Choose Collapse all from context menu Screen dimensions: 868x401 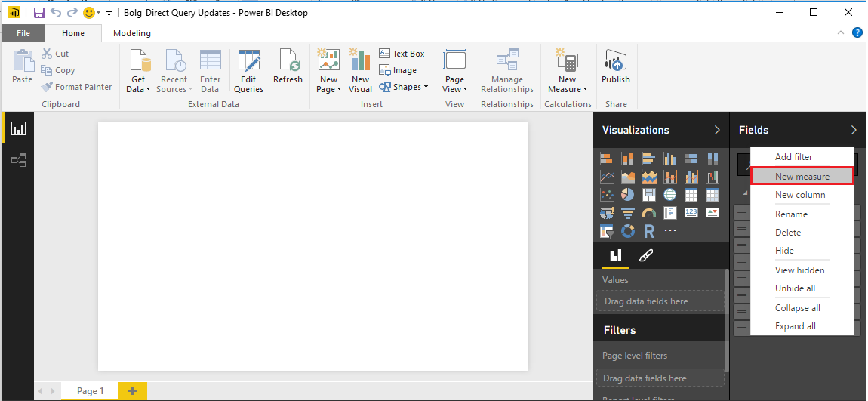click(x=802, y=308)
